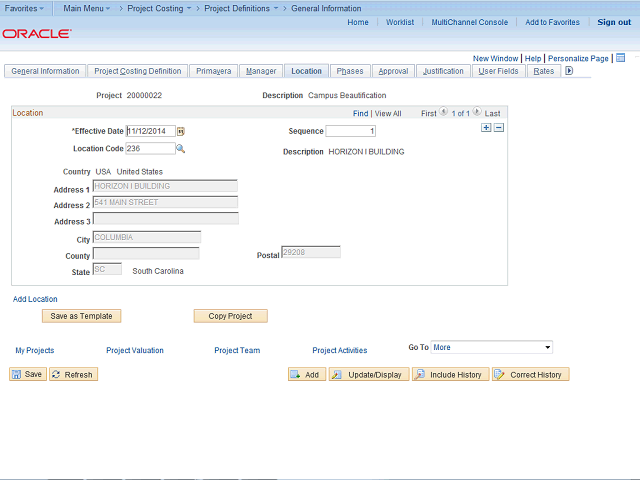Image resolution: width=640 pixels, height=480 pixels.
Task: Show the previous row arrow
Action: click(444, 113)
